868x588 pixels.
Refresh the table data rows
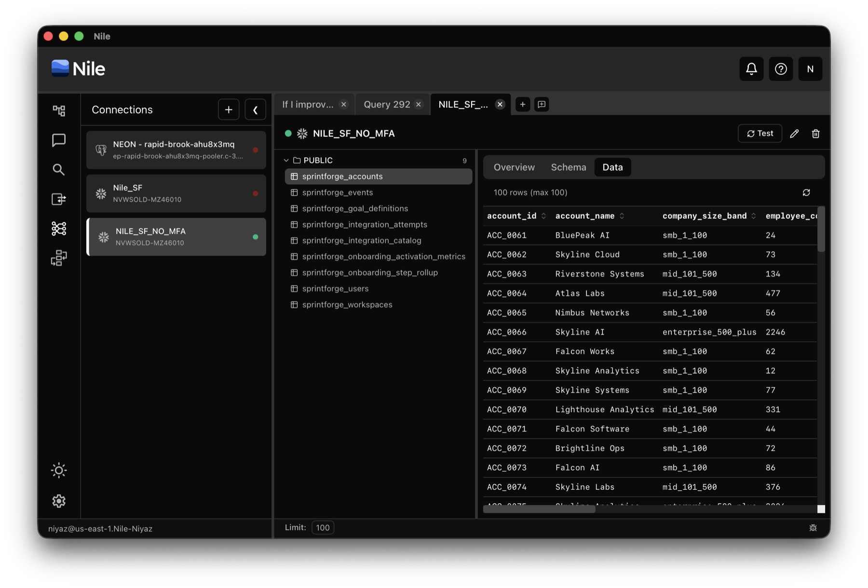coord(806,193)
